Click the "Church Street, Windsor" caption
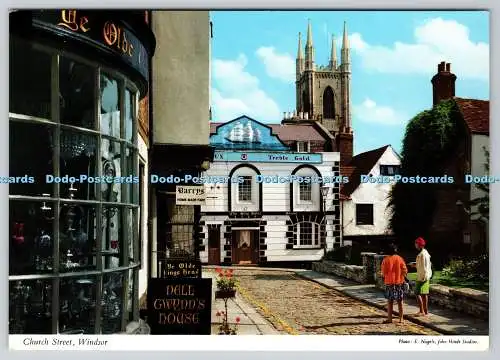 coord(65,342)
